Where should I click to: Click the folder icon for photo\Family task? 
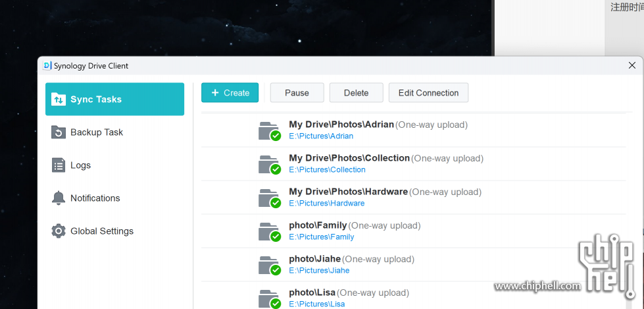click(x=270, y=233)
